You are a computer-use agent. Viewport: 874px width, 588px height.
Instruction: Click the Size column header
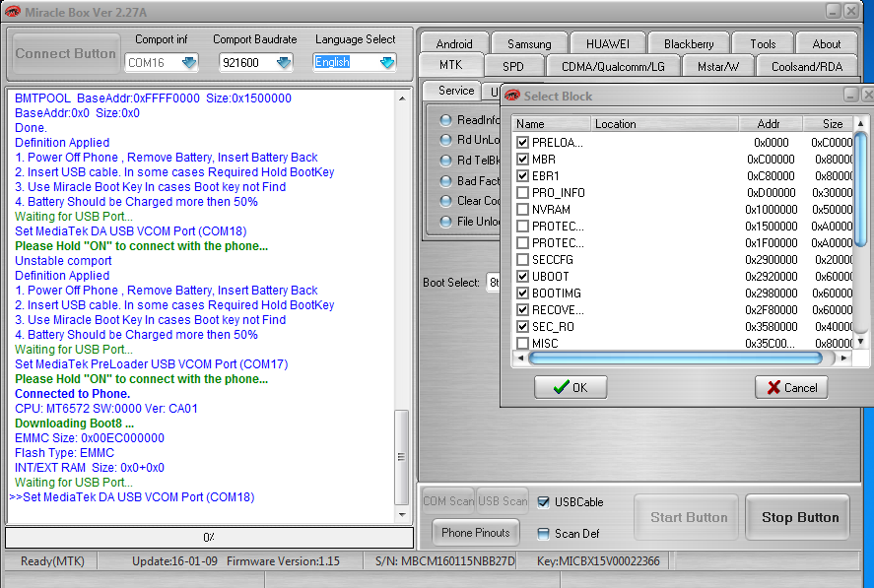pyautogui.click(x=829, y=124)
